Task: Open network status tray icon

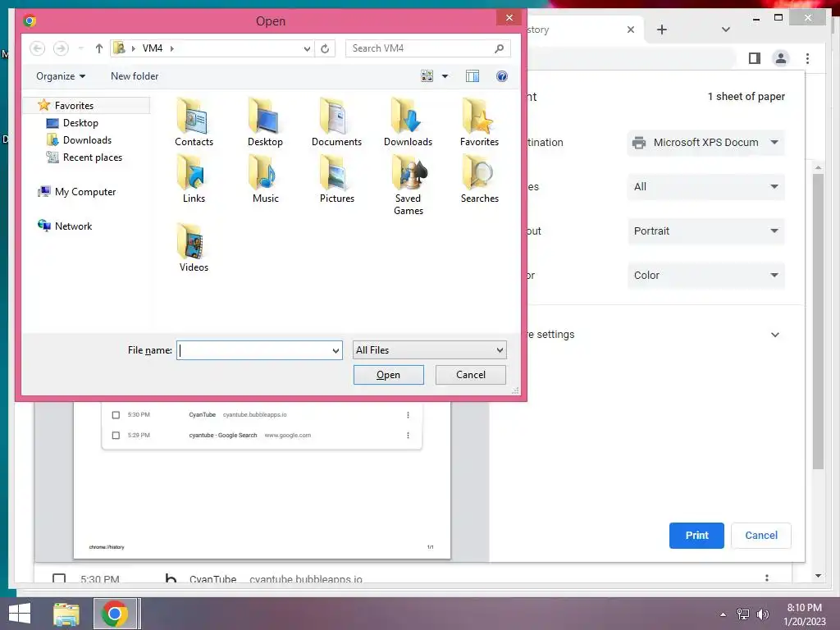Action: click(x=742, y=614)
